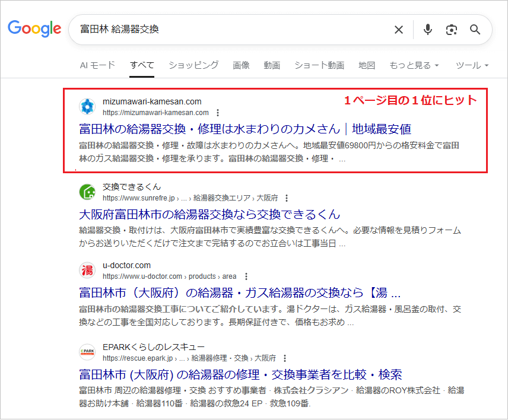Open Google Lens image search icon
Screen dimensions: 508x420
point(452,30)
